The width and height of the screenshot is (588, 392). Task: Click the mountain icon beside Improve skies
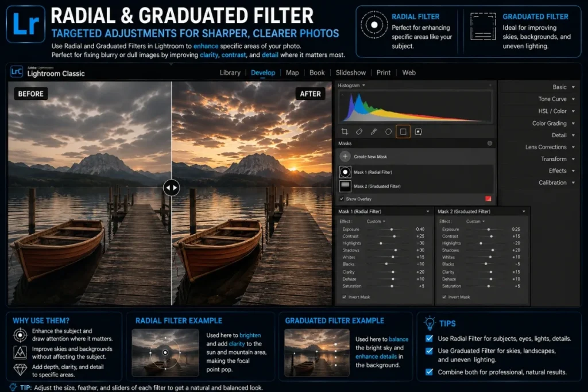click(x=20, y=352)
